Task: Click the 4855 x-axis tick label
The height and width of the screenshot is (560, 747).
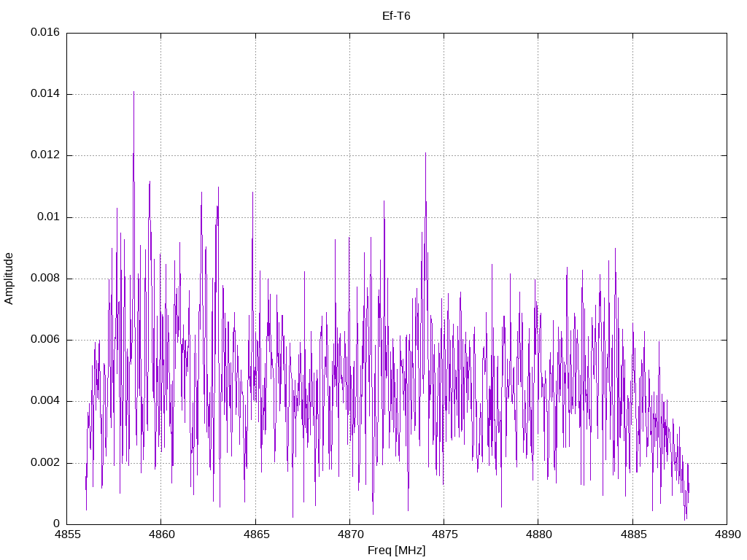Action: pyautogui.click(x=66, y=534)
